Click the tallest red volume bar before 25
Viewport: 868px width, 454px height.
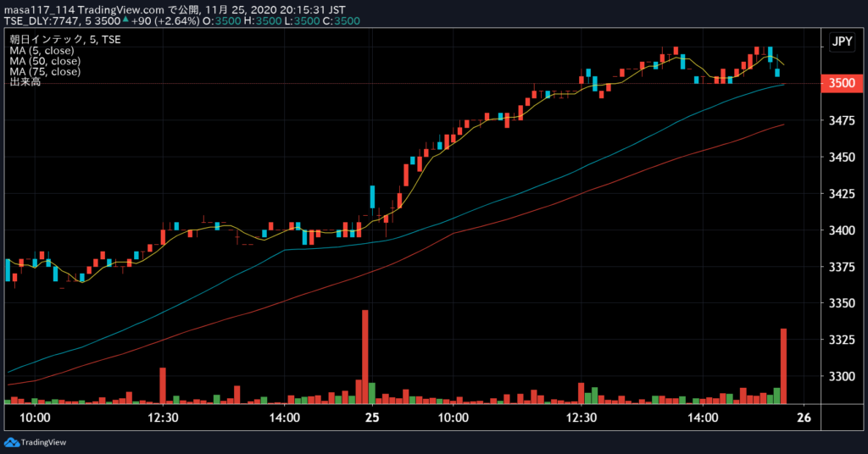click(x=364, y=357)
